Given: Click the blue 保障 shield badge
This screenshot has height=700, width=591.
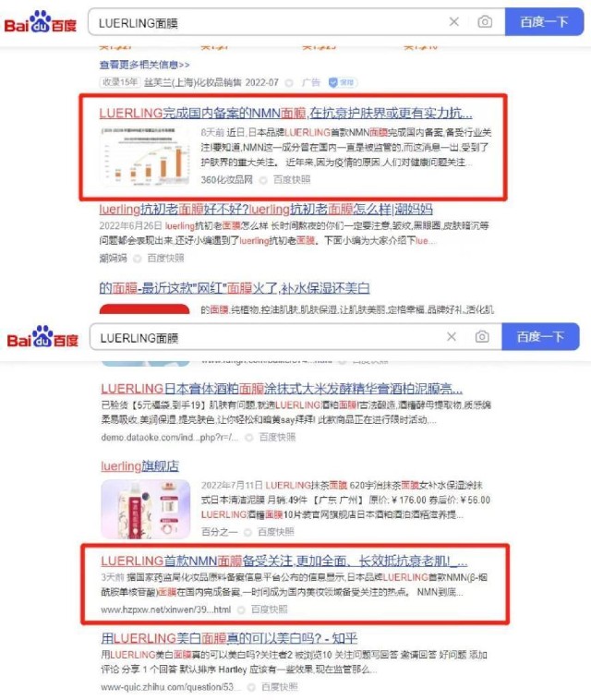Looking at the screenshot, I should 343,82.
